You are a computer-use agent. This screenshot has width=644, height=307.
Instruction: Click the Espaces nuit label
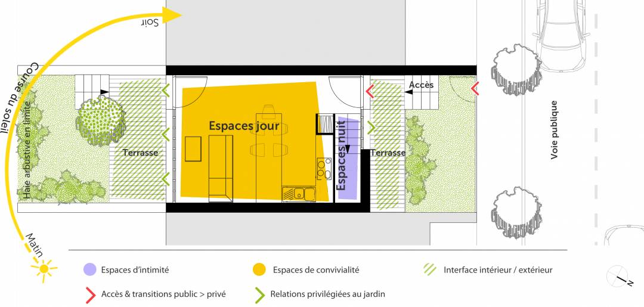(x=342, y=160)
